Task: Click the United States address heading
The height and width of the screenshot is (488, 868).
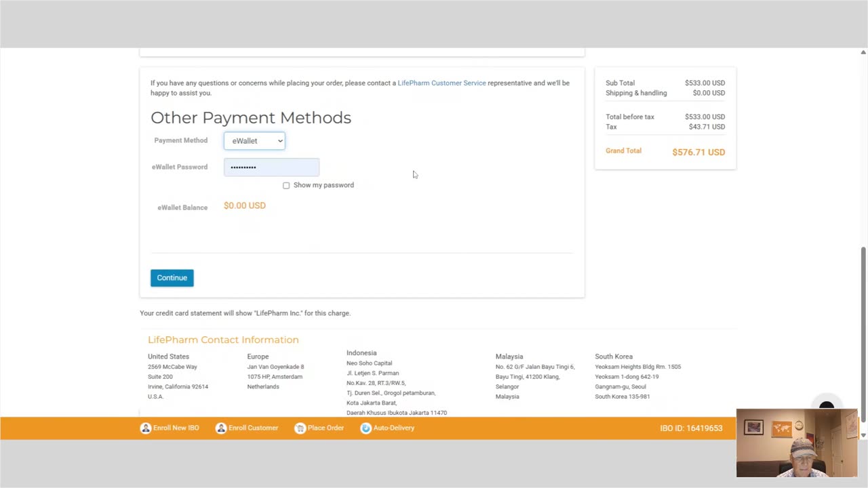Action: [x=168, y=357]
